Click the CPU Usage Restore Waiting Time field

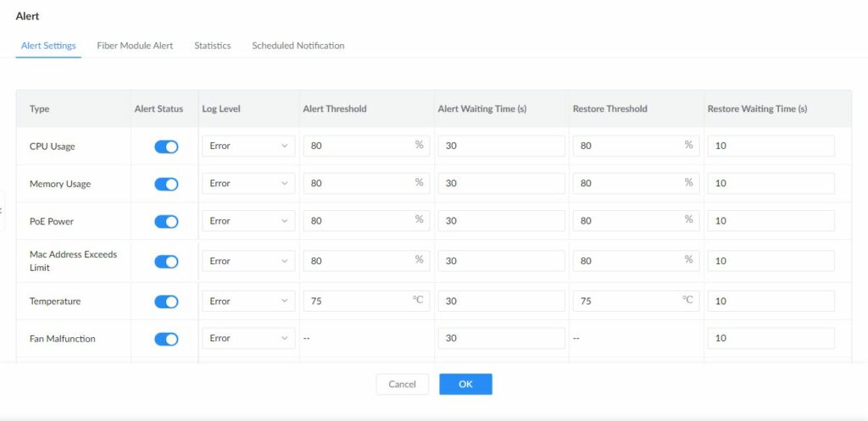(x=771, y=146)
